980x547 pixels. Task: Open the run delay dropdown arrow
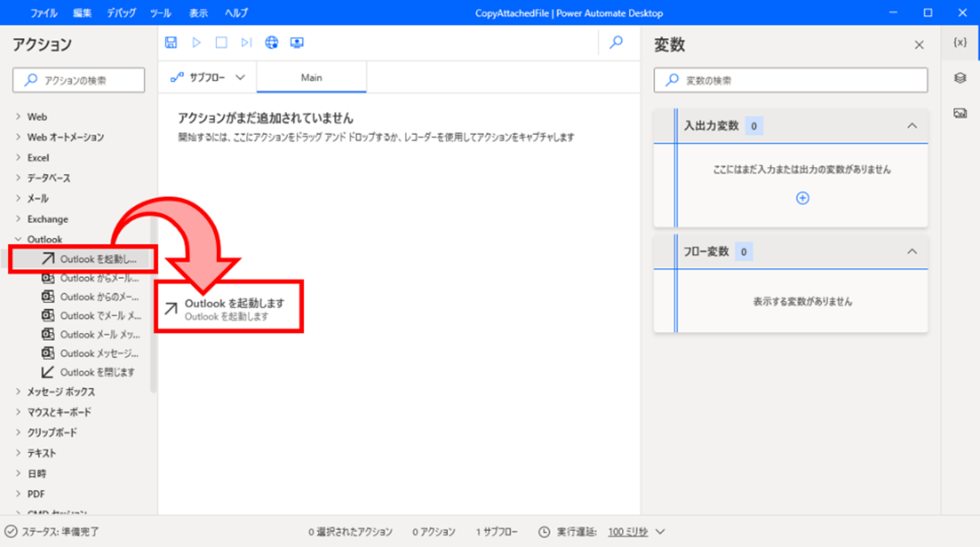660,531
